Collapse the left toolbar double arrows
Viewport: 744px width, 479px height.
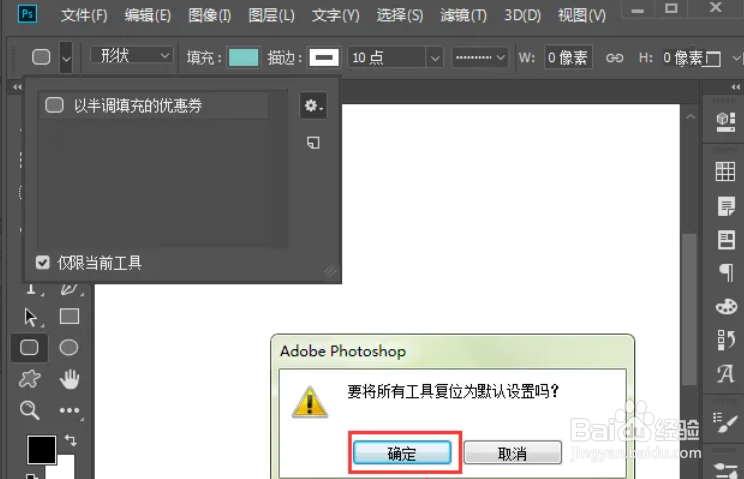point(17,87)
